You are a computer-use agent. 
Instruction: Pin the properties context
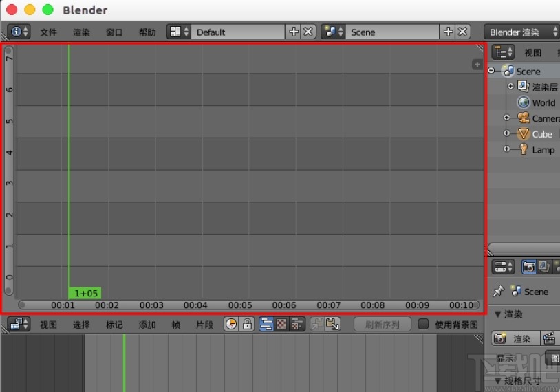[498, 292]
